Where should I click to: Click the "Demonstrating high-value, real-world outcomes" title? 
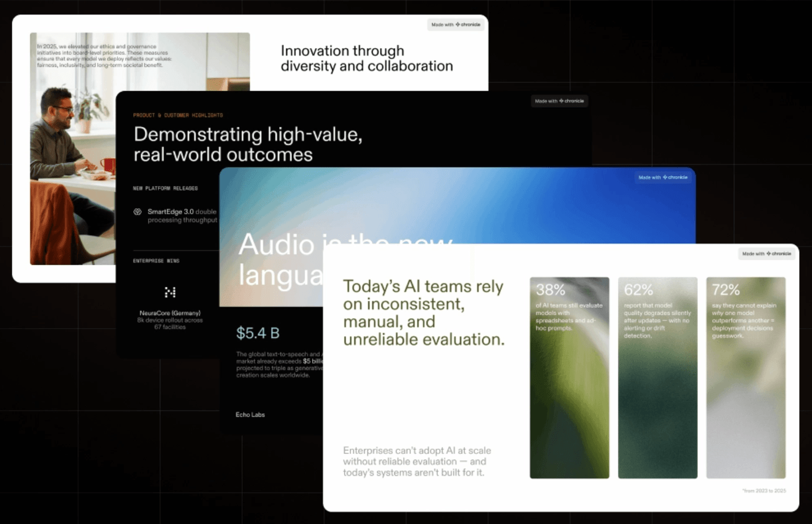[x=248, y=144]
